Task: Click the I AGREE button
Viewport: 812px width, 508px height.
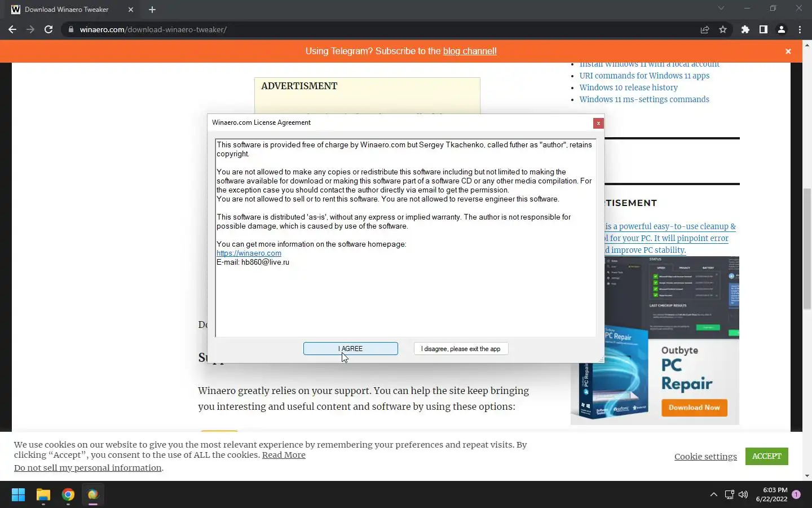Action: (x=351, y=349)
